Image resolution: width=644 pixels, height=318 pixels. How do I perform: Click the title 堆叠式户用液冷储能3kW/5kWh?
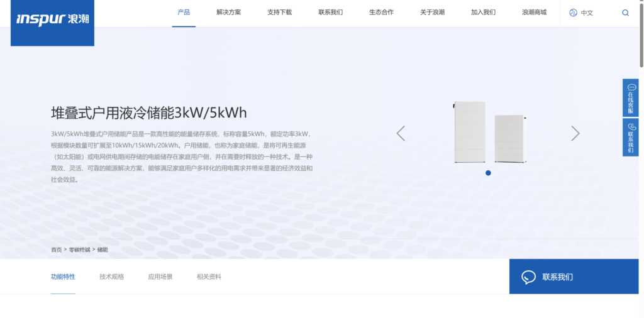click(x=148, y=113)
